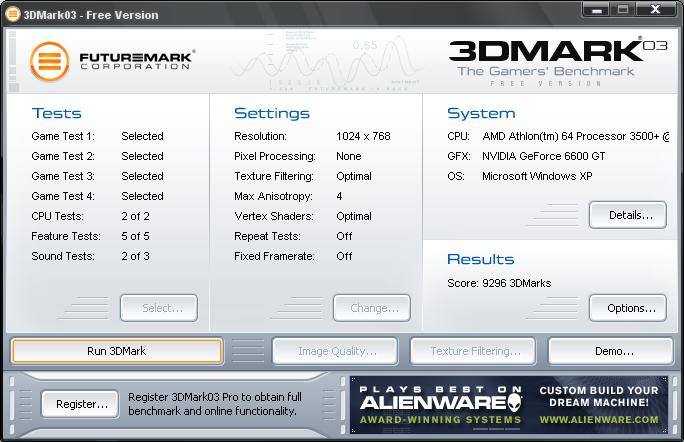684x442 pixels.
Task: Start the benchmark with Run 3DMark
Action: tap(116, 351)
